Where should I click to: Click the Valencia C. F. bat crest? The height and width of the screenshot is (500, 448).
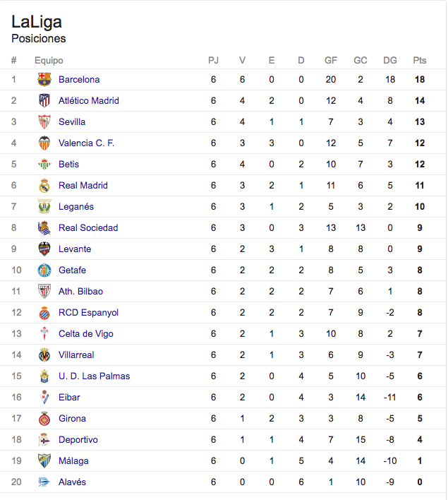coord(44,143)
